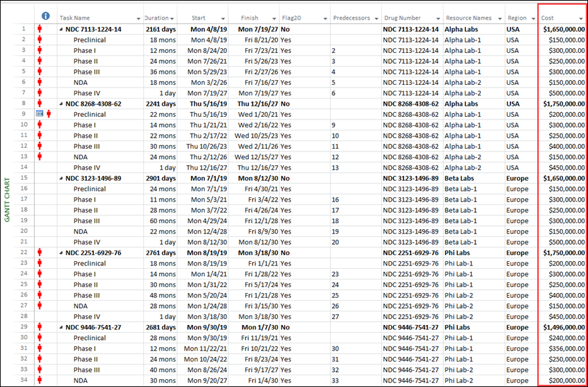Click the overallocation indicator for NDC 2251-6929-76
The image size is (588, 387).
tap(40, 253)
